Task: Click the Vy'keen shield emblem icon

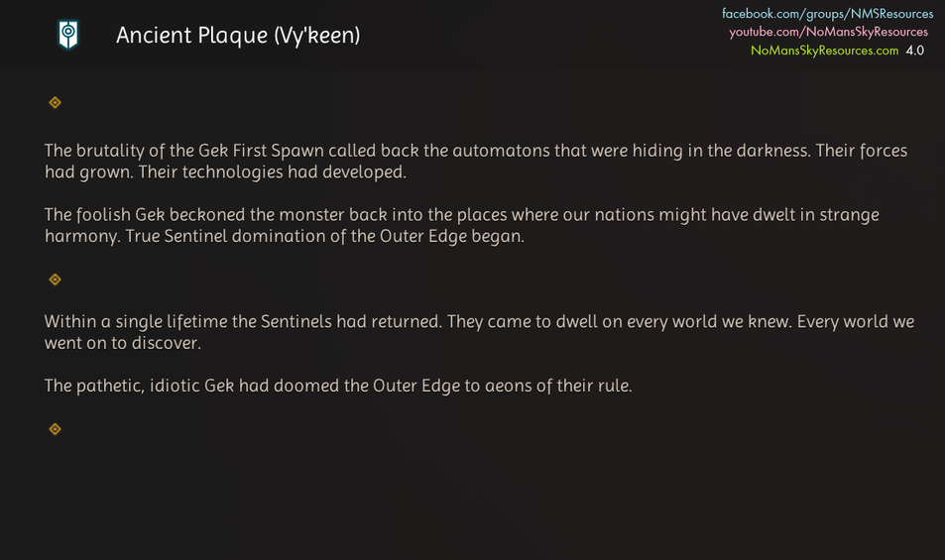Action: pos(67,36)
